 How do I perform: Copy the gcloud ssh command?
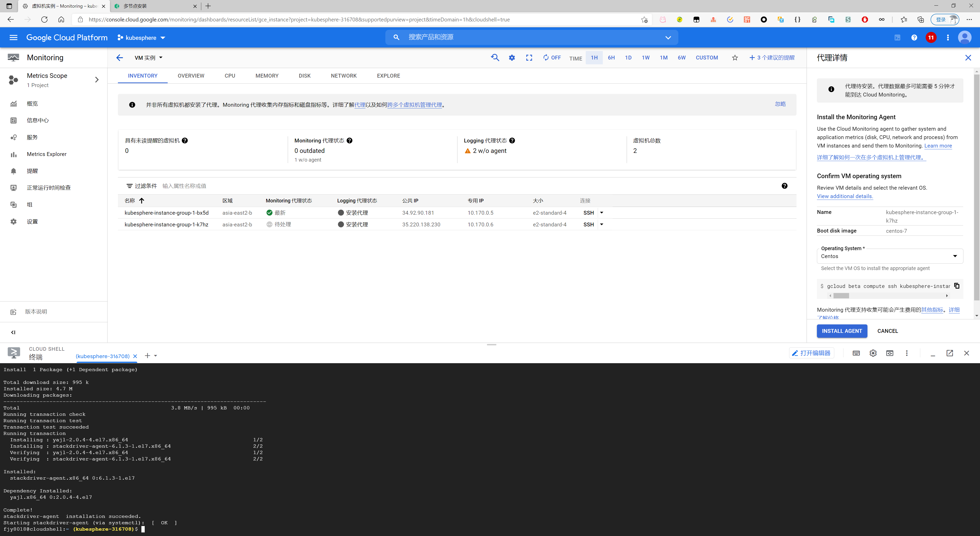pos(957,286)
